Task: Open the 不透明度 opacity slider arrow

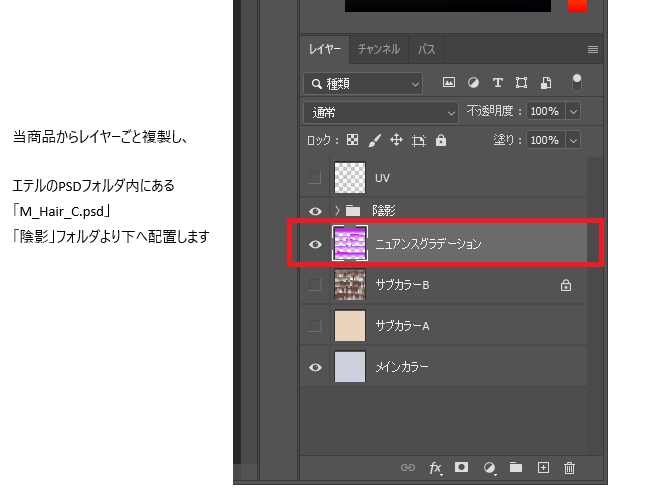Action: point(573,111)
